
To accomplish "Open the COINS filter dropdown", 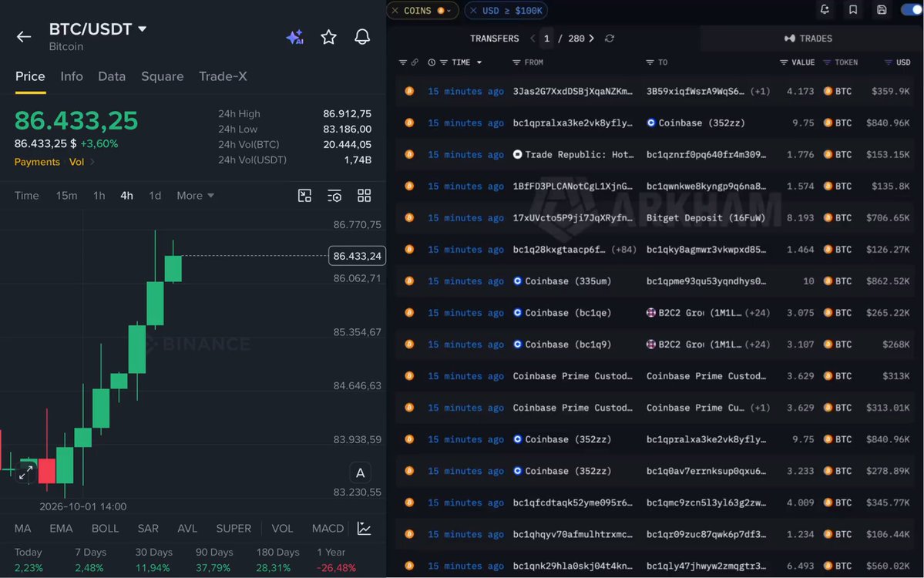I will [x=449, y=11].
